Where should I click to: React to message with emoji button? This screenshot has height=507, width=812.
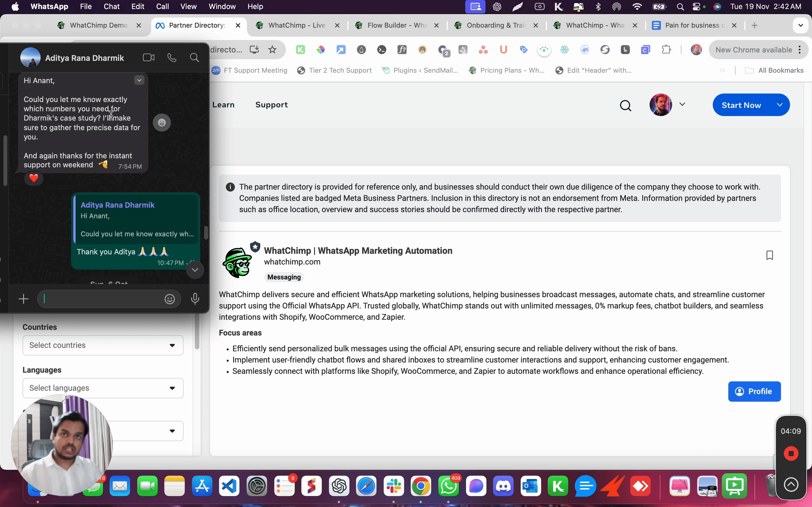pyautogui.click(x=162, y=122)
